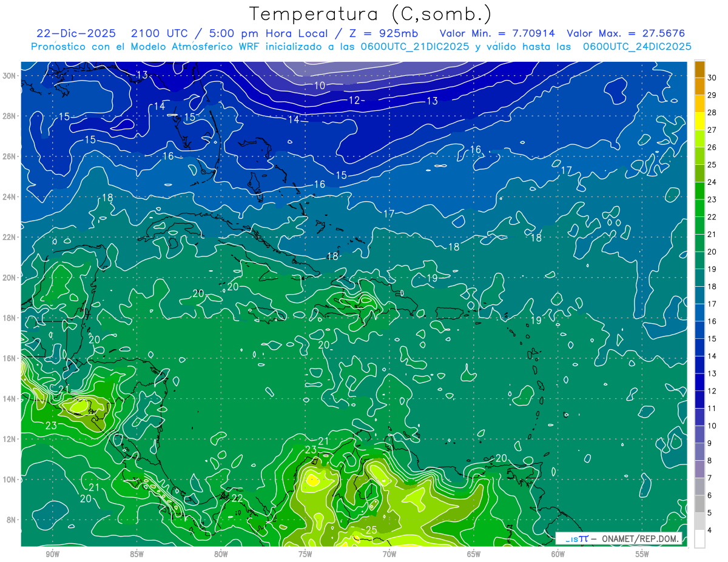Click the chart title 'Temperatura (C,somb.)'

point(370,13)
